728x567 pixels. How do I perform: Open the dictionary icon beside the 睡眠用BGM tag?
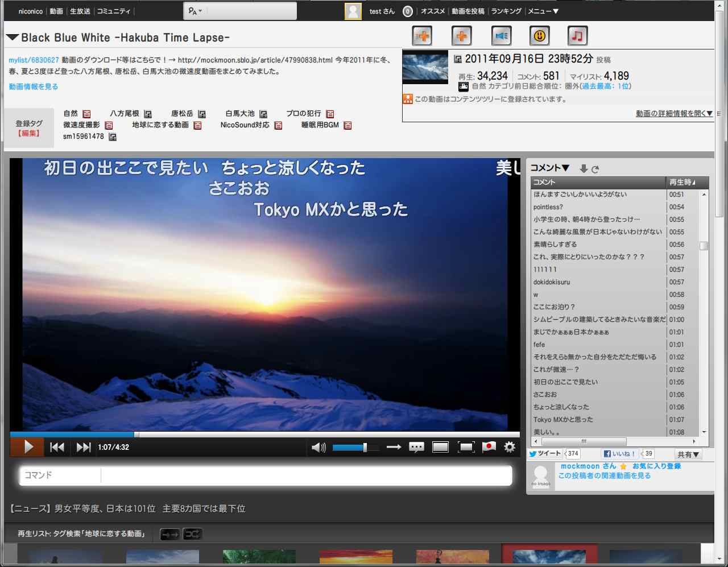[348, 125]
